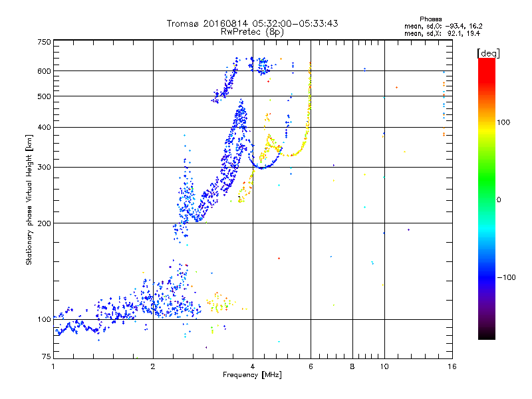Click the phase colorbar gradient
This screenshot has height=399, width=532.
click(487, 198)
